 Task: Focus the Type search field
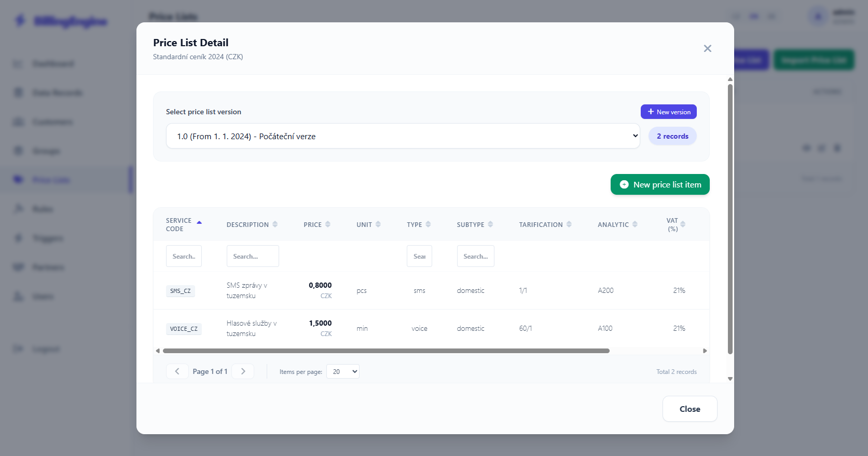coord(419,256)
